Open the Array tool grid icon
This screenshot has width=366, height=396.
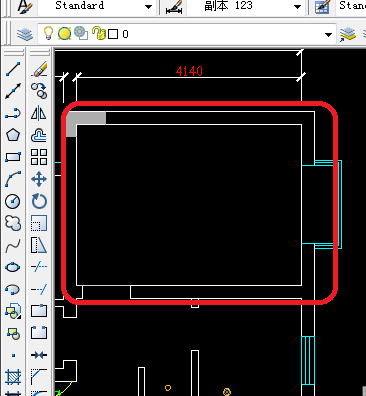pos(39,157)
